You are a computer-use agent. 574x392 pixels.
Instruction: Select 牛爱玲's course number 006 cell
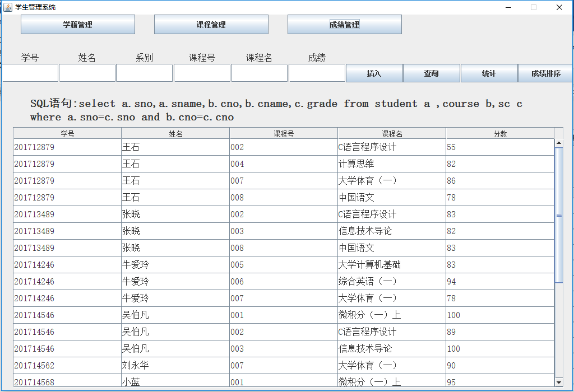pos(284,282)
